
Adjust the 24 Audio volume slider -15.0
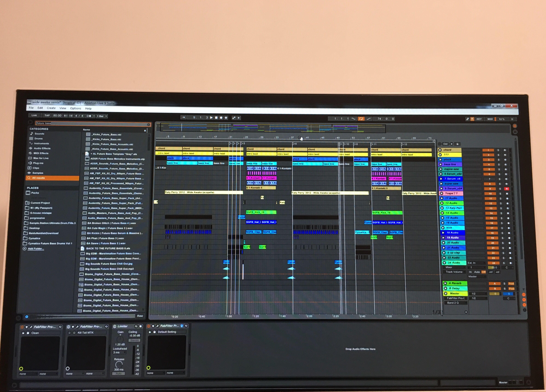click(494, 267)
